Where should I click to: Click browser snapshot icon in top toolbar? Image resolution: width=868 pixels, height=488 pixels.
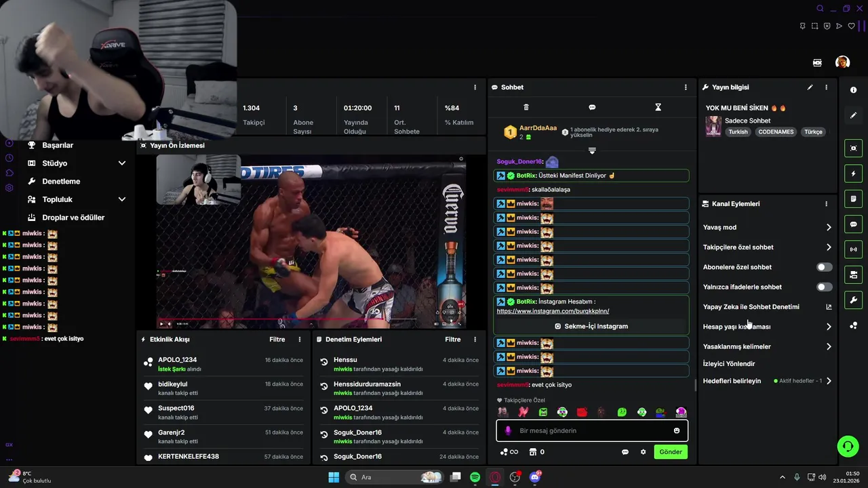click(x=814, y=26)
